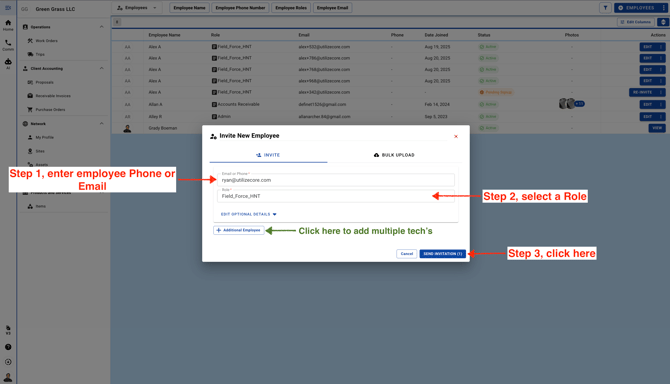Open the Employees dropdown in the top bar
This screenshot has width=670, height=384.
(x=137, y=8)
